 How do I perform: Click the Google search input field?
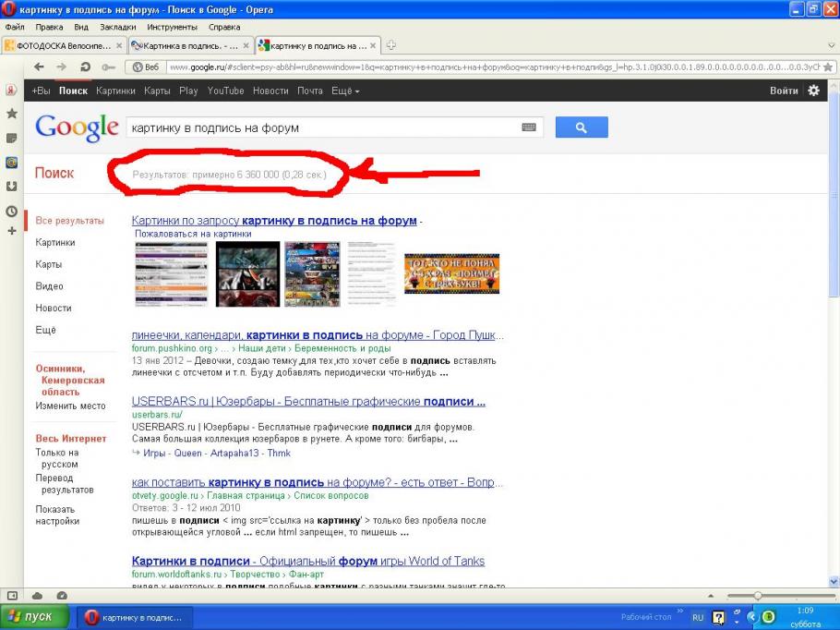tap(323, 127)
